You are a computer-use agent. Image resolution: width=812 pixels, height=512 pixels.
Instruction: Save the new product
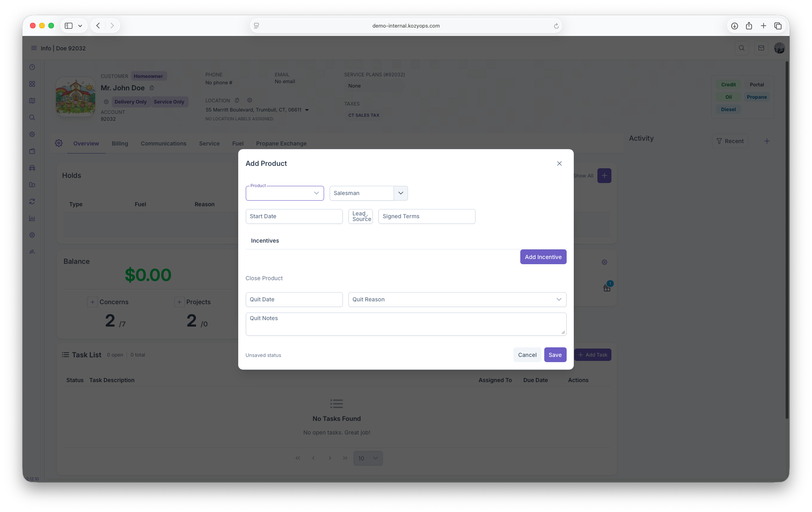pos(555,355)
